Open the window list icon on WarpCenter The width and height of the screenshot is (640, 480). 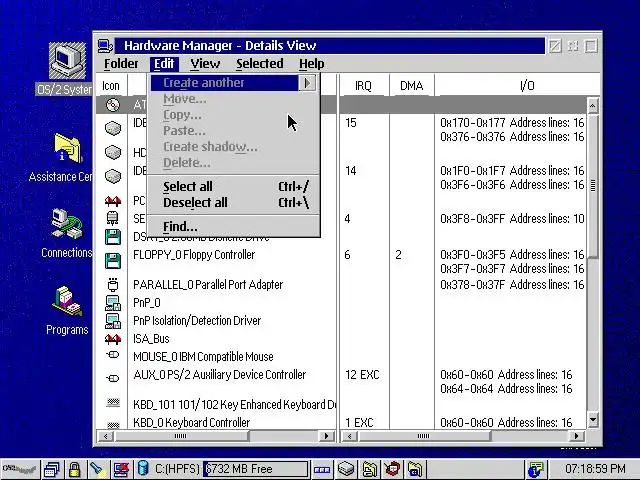(x=52, y=469)
